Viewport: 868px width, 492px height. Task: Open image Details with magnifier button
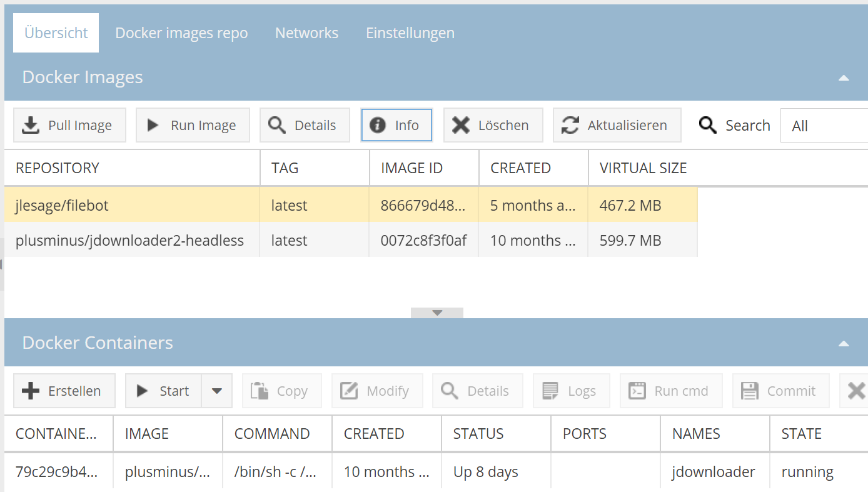point(305,125)
